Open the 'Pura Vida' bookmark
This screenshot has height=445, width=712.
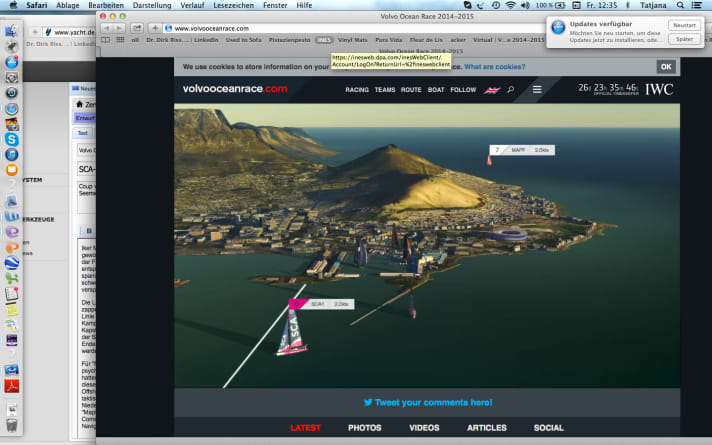389,40
